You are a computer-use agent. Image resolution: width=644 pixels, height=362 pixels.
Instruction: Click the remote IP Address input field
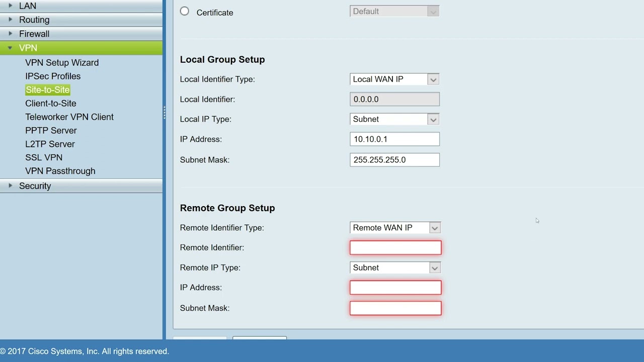pos(395,288)
